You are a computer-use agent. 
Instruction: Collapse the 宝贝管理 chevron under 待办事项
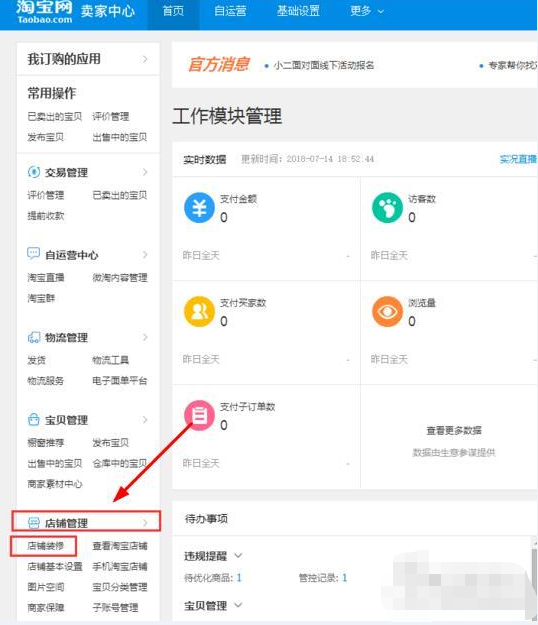[x=238, y=605]
